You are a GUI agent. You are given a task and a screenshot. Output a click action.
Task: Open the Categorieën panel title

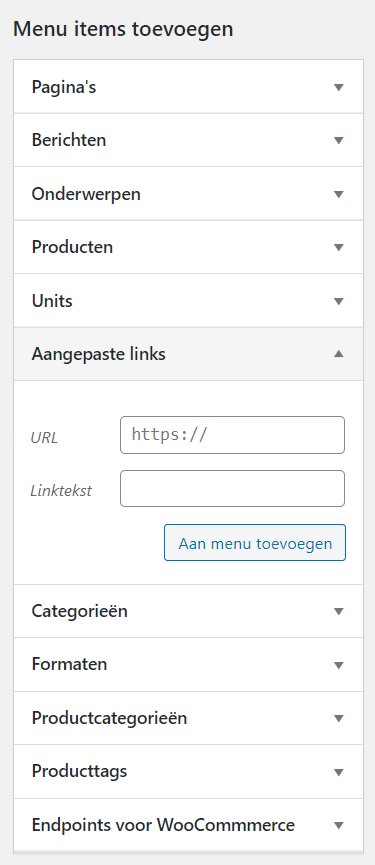79,611
